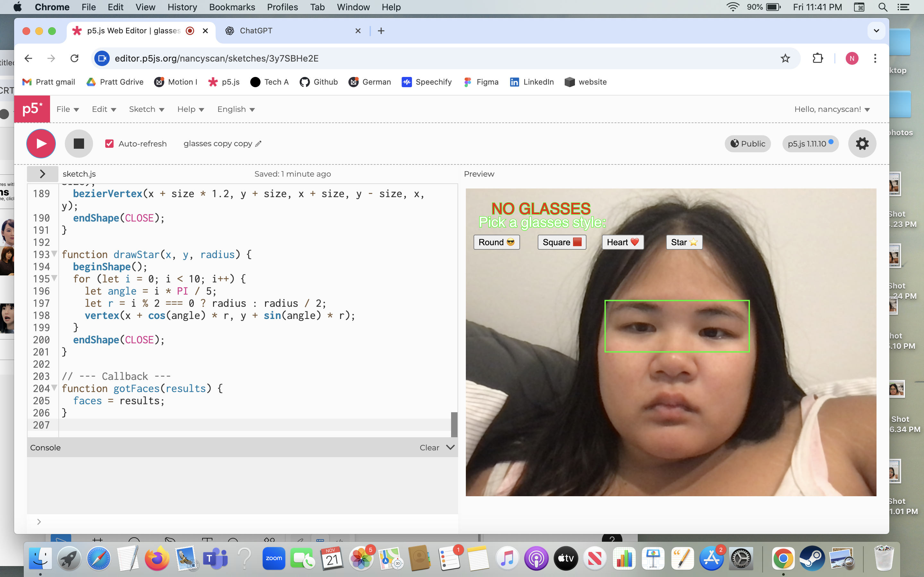Open the Zoom app in the dock
Viewport: 924px width, 577px height.
pyautogui.click(x=274, y=558)
